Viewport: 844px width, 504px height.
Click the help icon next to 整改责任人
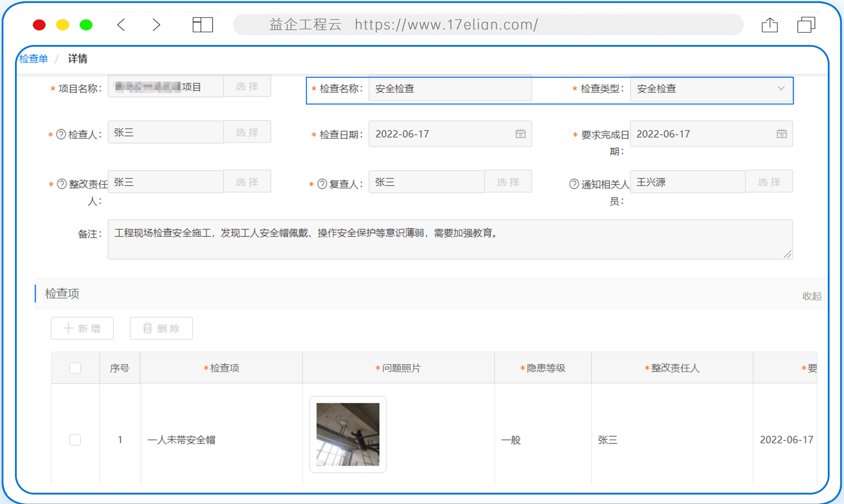[62, 184]
